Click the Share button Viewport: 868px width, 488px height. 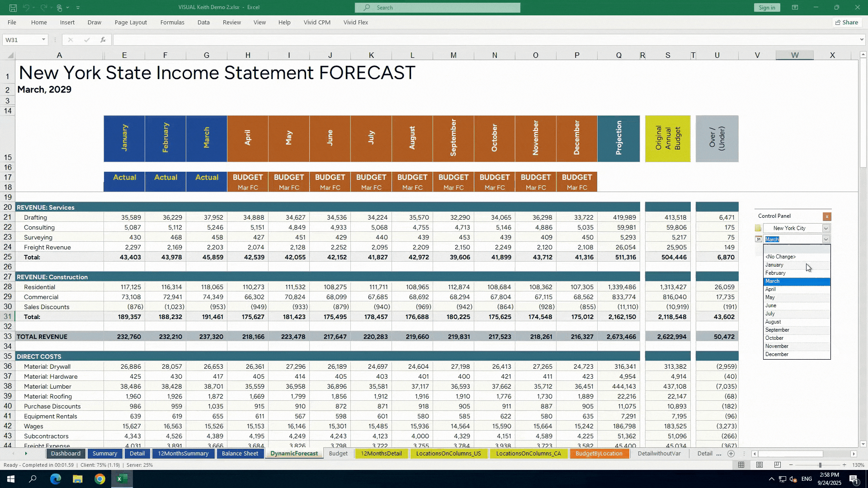point(846,22)
